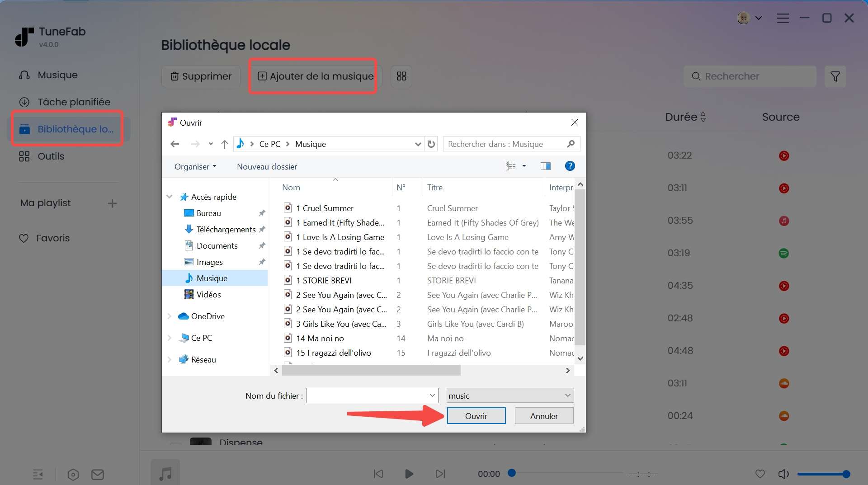
Task: Open the help question mark icon
Action: coord(570,166)
